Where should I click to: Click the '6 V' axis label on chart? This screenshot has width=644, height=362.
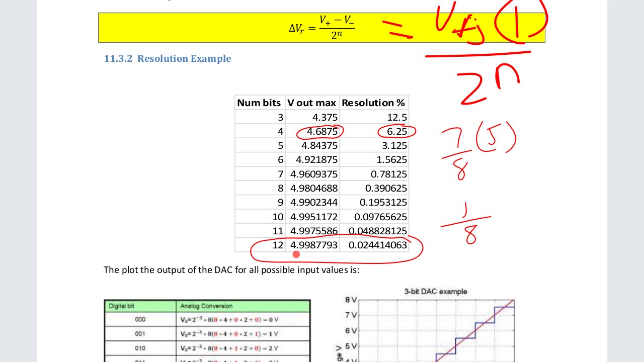(351, 331)
